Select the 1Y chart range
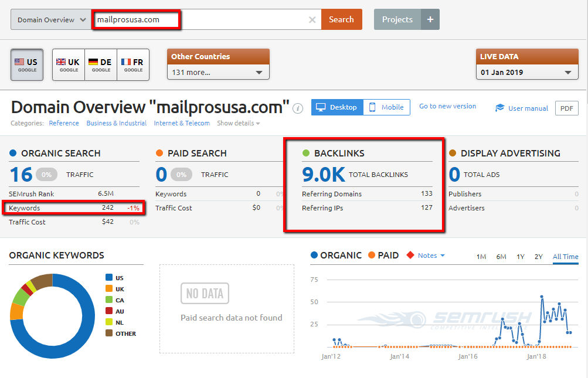 (520, 257)
